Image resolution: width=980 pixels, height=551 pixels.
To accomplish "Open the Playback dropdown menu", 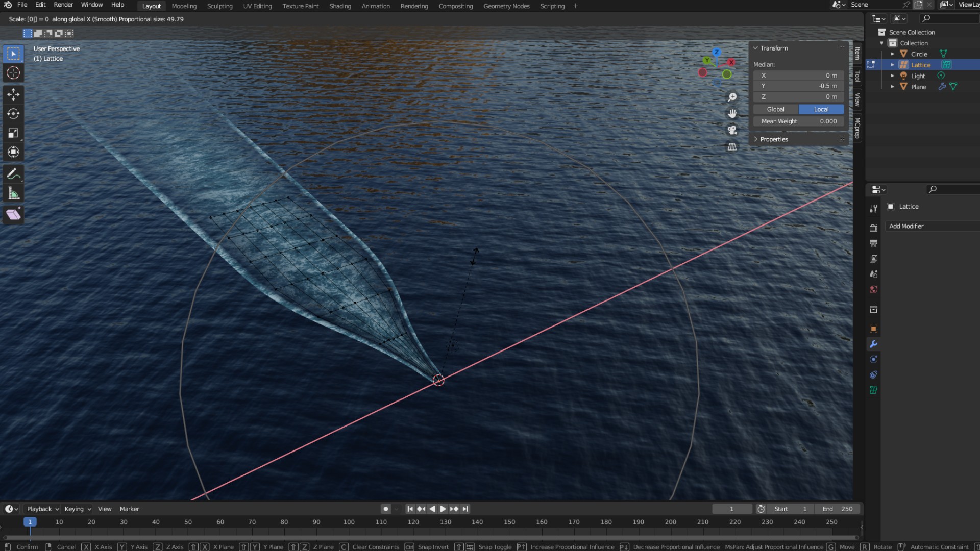I will pos(42,509).
